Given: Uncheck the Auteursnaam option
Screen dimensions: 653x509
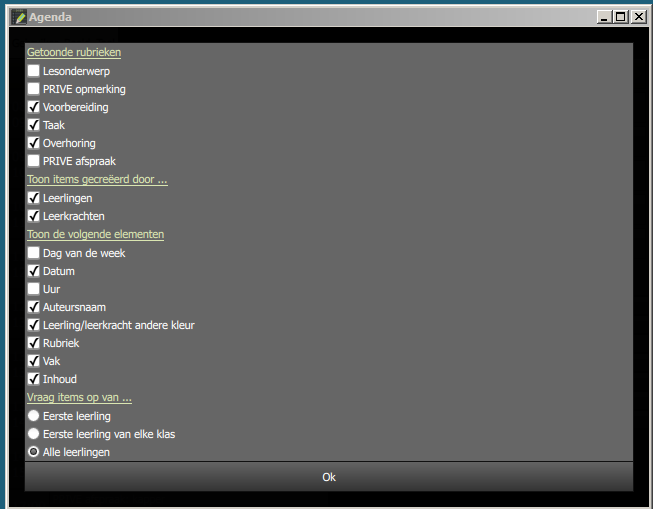Looking at the screenshot, I should pyautogui.click(x=33, y=307).
